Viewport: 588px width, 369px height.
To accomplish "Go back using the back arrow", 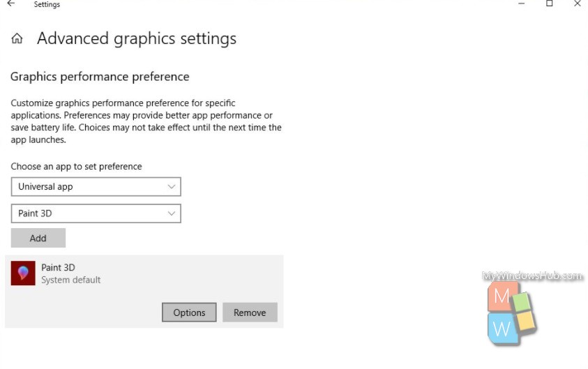I will point(11,3).
